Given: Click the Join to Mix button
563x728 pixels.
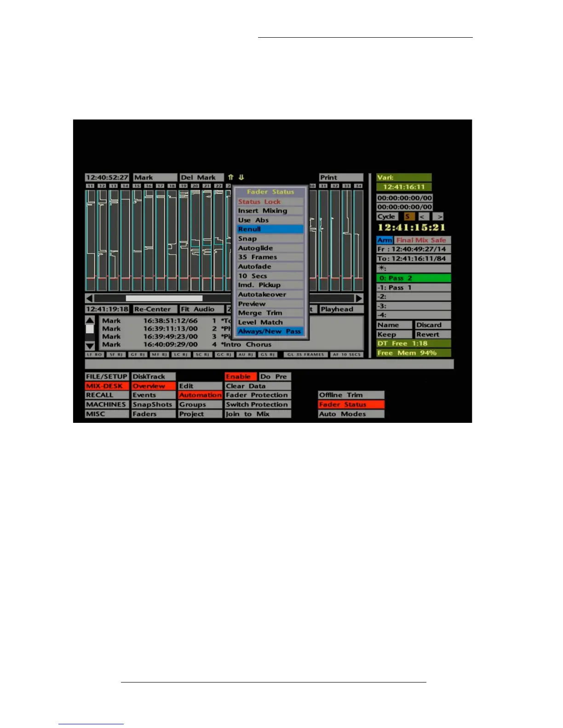Looking at the screenshot, I should point(258,414).
